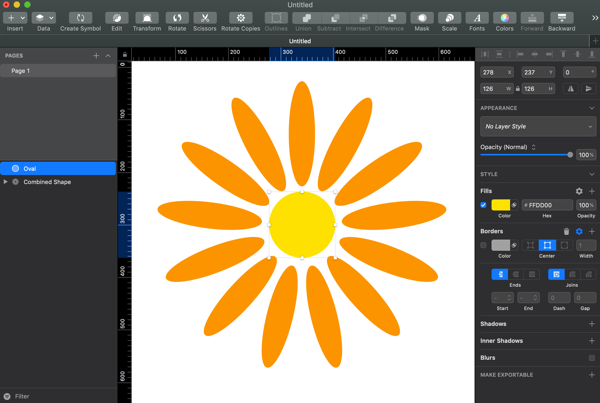Image resolution: width=600 pixels, height=403 pixels.
Task: Expand the Combined Shape layer group
Action: click(6, 182)
